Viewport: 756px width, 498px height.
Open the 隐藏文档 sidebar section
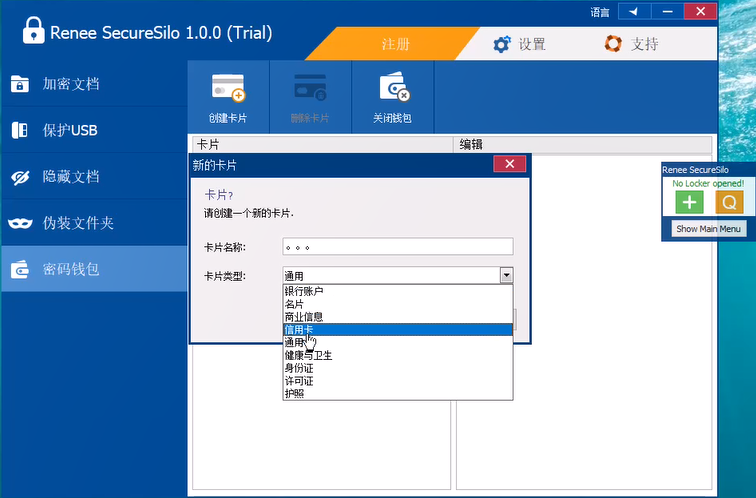click(x=94, y=176)
